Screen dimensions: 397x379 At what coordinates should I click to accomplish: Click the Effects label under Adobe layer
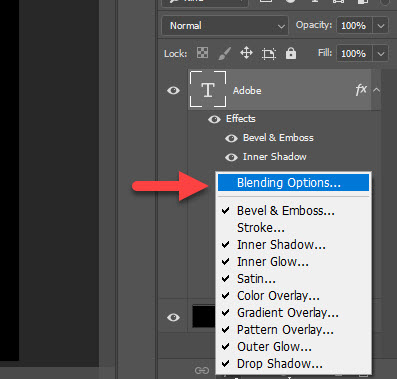pos(241,119)
